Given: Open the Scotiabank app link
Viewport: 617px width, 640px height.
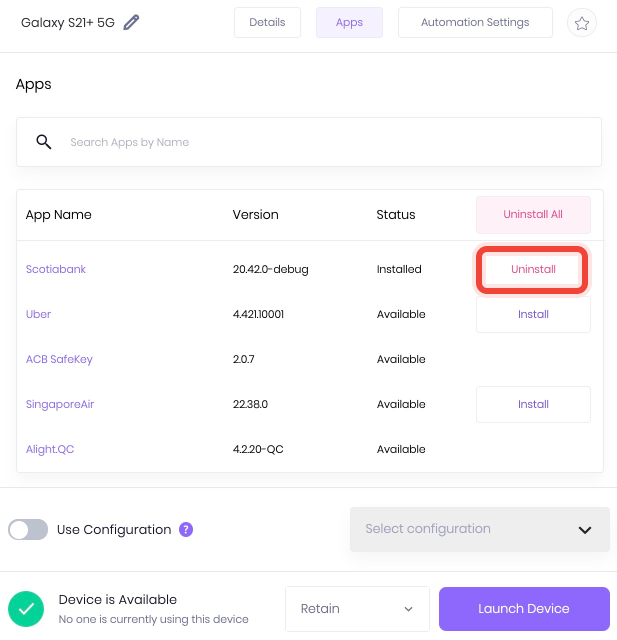Looking at the screenshot, I should [56, 269].
